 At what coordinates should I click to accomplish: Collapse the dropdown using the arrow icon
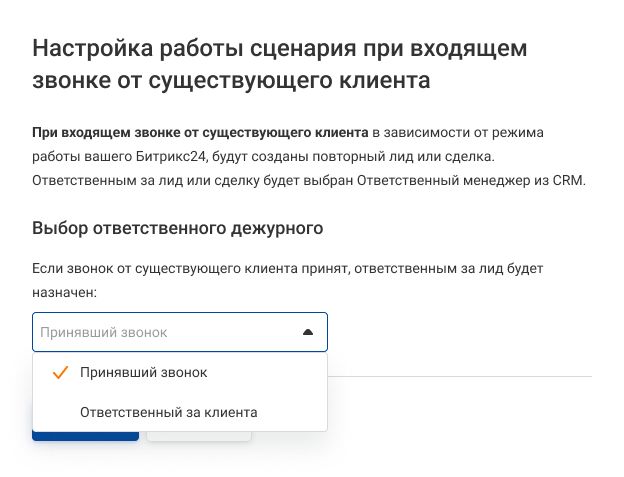[x=308, y=332]
